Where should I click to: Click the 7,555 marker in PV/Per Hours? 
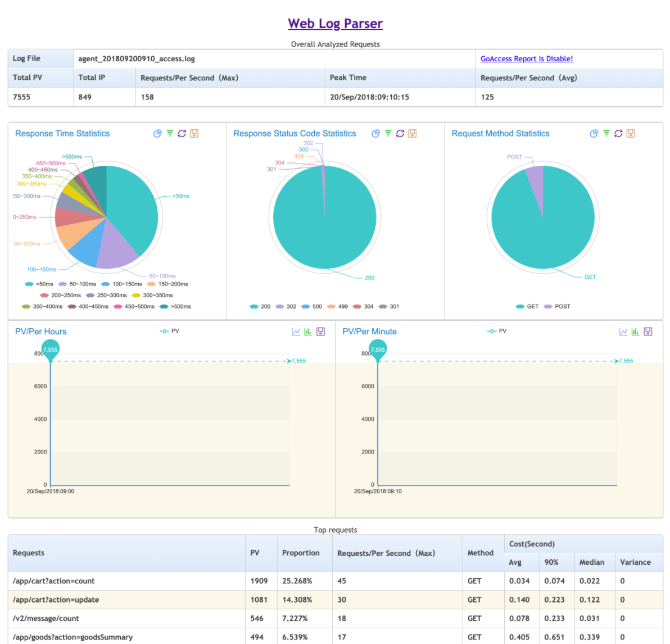(51, 349)
